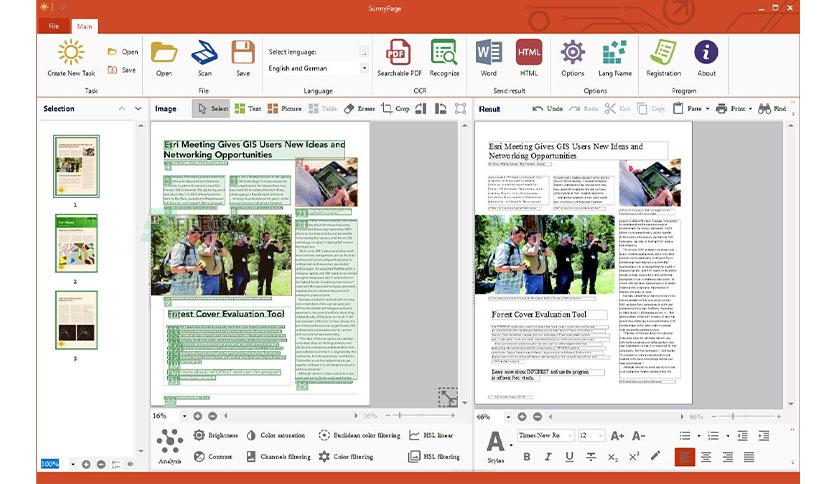
Task: Click Create New Task button
Action: click(x=71, y=59)
